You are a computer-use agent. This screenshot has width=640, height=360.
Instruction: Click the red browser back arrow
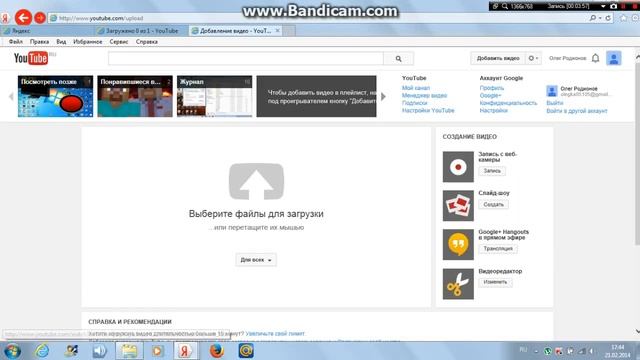23,18
